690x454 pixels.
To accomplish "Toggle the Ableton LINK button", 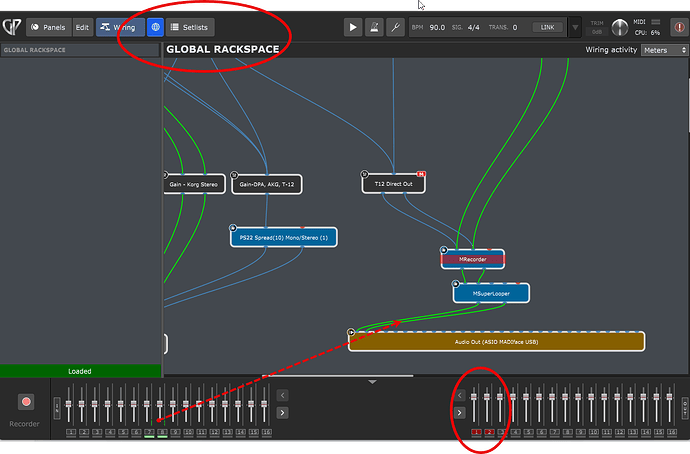I will (547, 27).
